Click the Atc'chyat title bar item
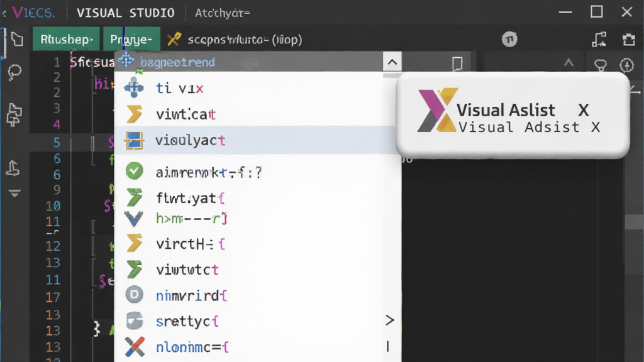Image resolution: width=644 pixels, height=362 pixels. (x=222, y=13)
